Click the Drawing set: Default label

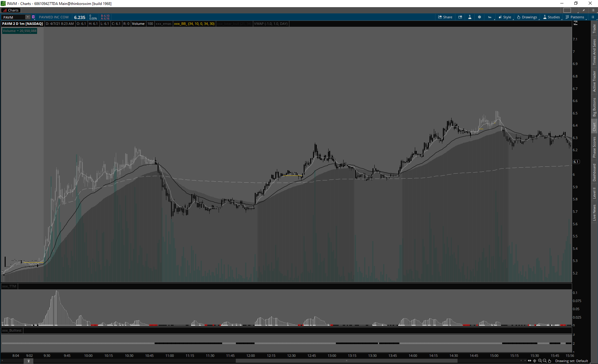coord(572,361)
